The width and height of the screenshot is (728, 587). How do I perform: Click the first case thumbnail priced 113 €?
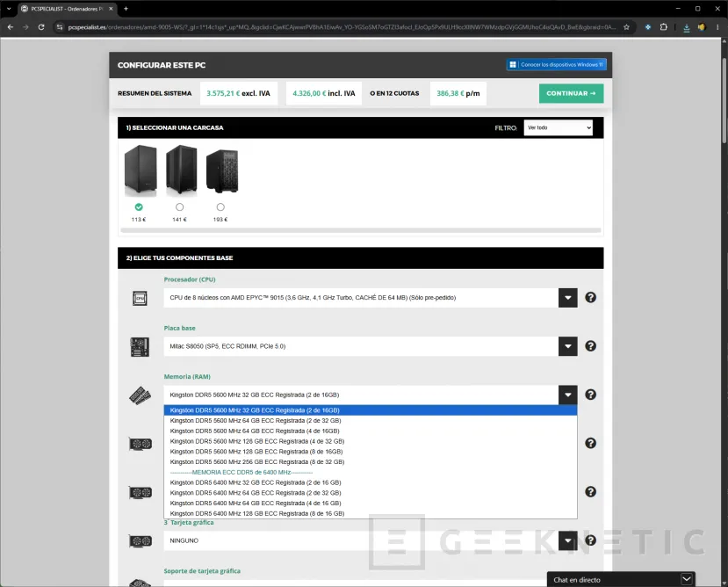(x=141, y=170)
